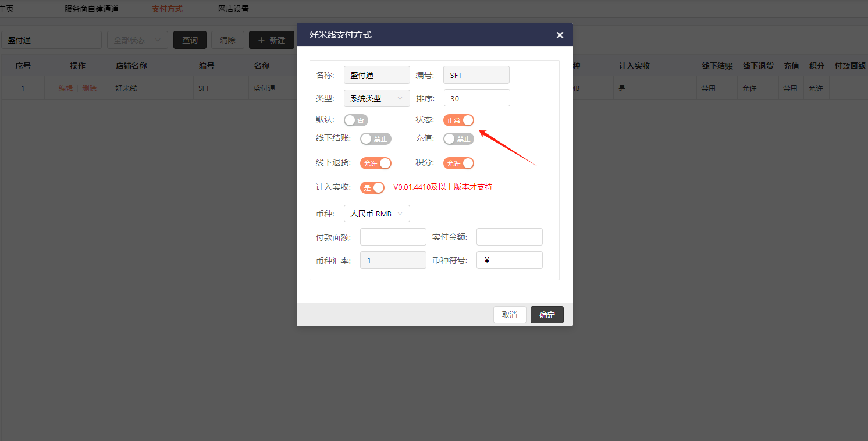Toggle the 线下退货 switch
Screen dimensions: 868x441
pos(376,163)
